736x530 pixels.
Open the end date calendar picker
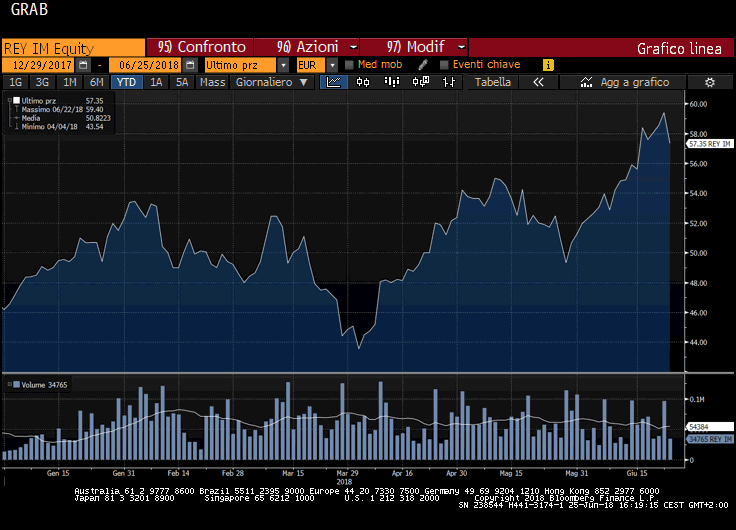point(190,65)
